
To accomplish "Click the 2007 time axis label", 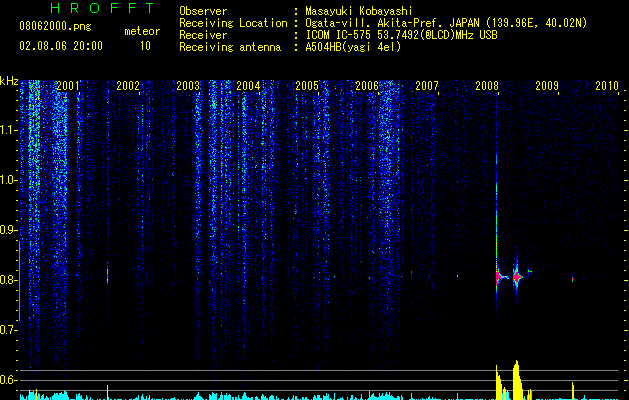I will pyautogui.click(x=426, y=85).
